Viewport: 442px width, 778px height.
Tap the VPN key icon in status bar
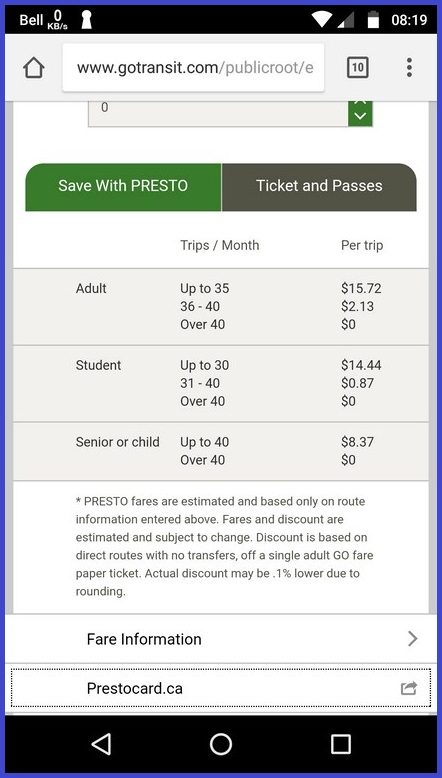[86, 20]
